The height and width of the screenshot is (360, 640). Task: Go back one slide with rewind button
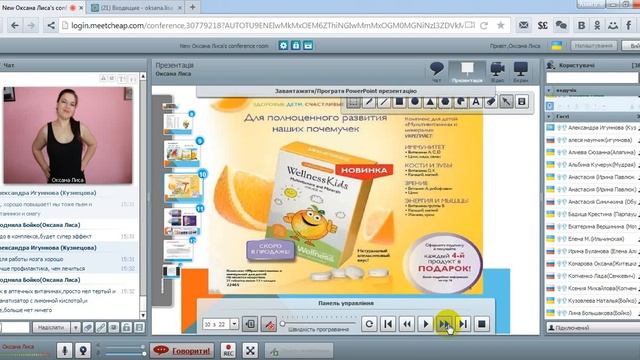point(407,324)
